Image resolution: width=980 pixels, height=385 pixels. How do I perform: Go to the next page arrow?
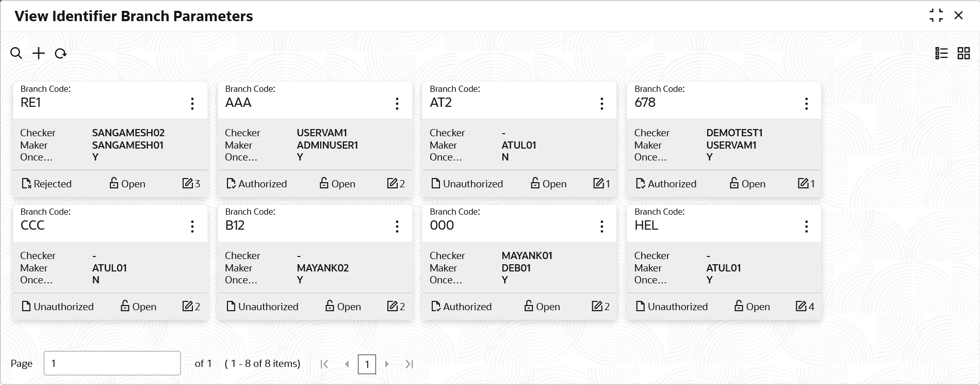pos(387,364)
